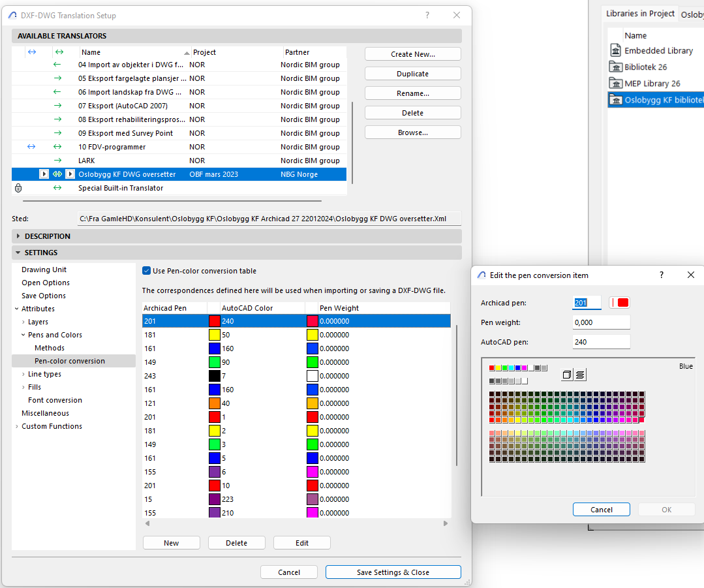The width and height of the screenshot is (704, 588).
Task: Click the help question mark in pen dialog
Action: [x=662, y=275]
